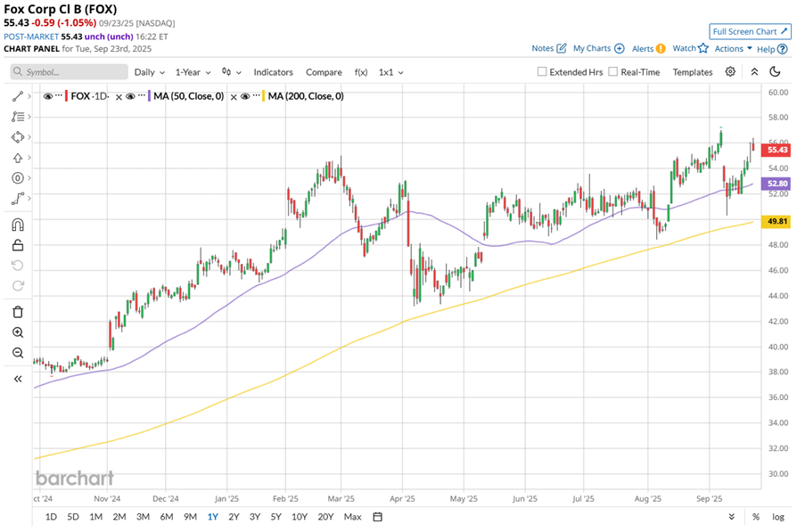Expand shapes tool options arrow
Viewport: 805px width, 532px height.
29,137
